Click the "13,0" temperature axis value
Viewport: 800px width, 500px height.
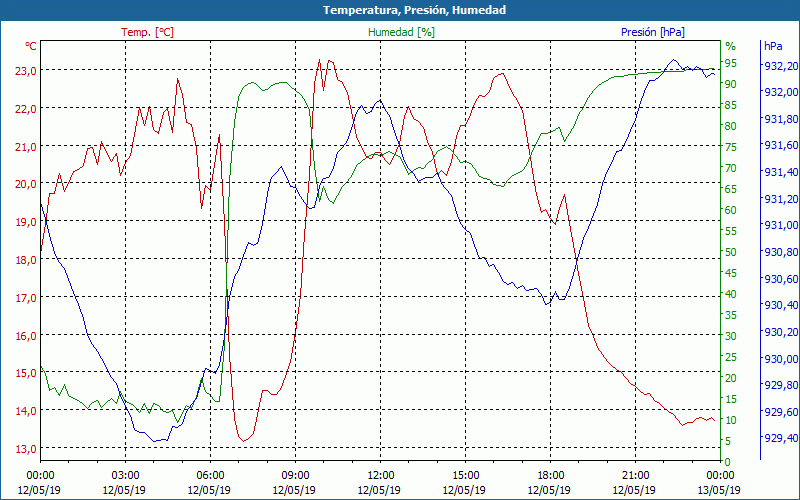[26, 449]
